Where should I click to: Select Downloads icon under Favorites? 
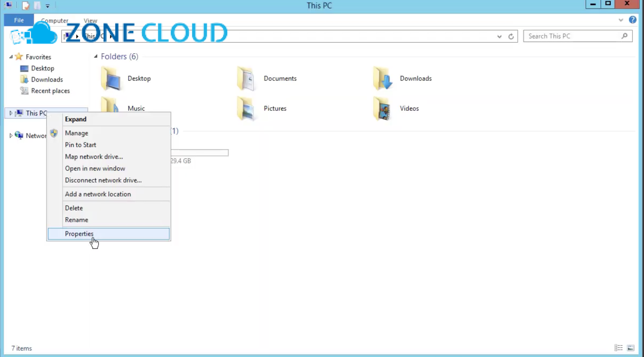pos(24,79)
